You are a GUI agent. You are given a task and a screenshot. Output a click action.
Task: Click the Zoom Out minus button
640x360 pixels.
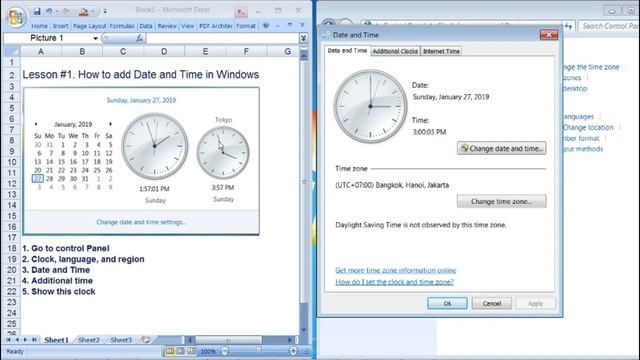tap(225, 351)
